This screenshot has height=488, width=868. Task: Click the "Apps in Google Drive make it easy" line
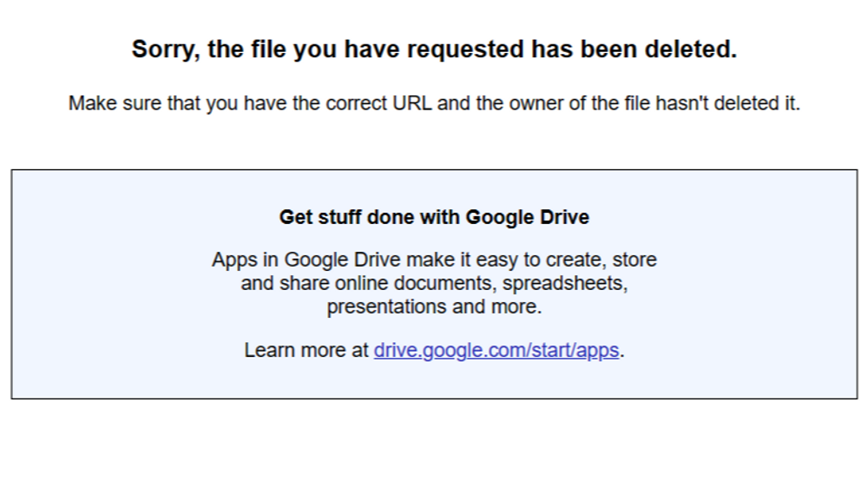pos(434,260)
